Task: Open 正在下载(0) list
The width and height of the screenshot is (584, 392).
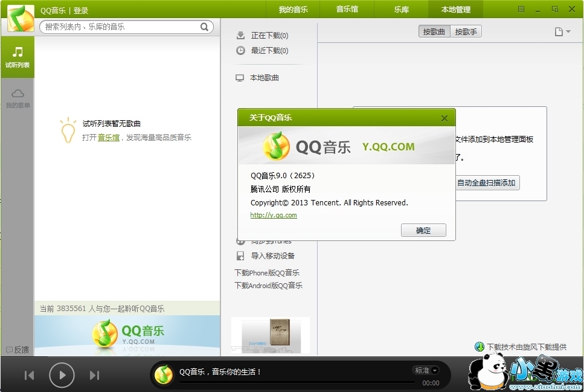Action: pyautogui.click(x=269, y=36)
